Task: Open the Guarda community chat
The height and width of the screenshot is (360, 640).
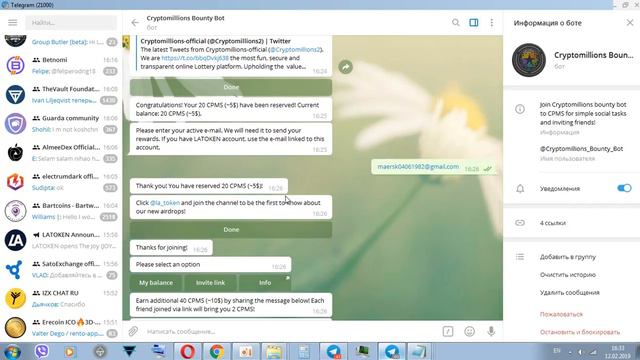Action: click(61, 124)
